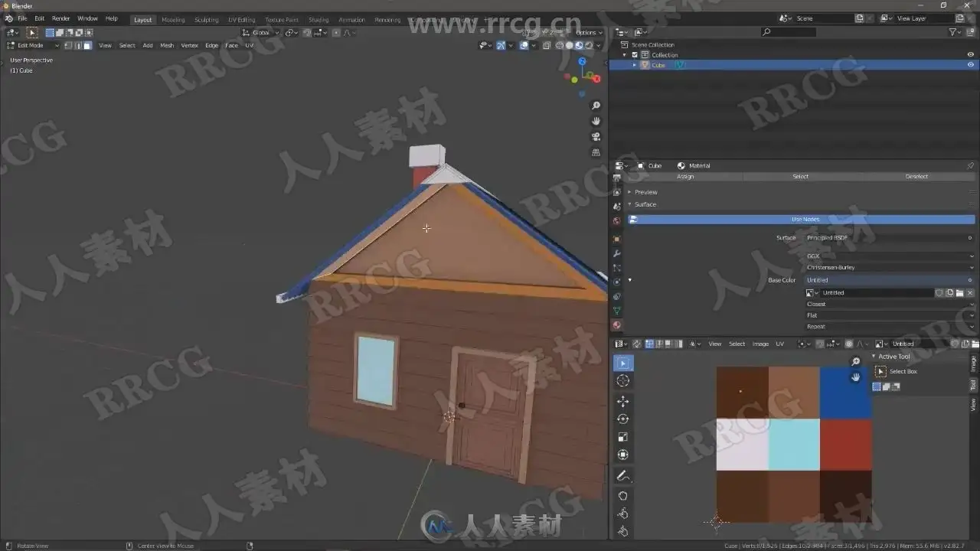
Task: Select the UV editor Annotate tool
Action: pyautogui.click(x=623, y=476)
